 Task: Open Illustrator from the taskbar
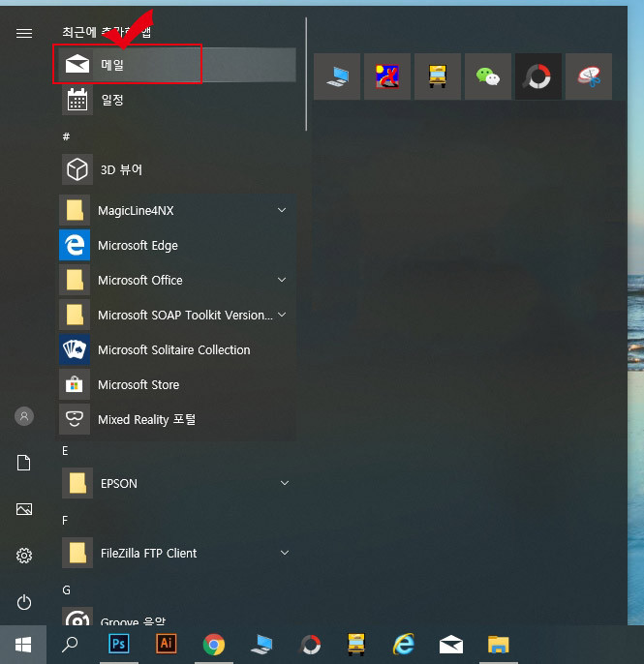point(167,645)
